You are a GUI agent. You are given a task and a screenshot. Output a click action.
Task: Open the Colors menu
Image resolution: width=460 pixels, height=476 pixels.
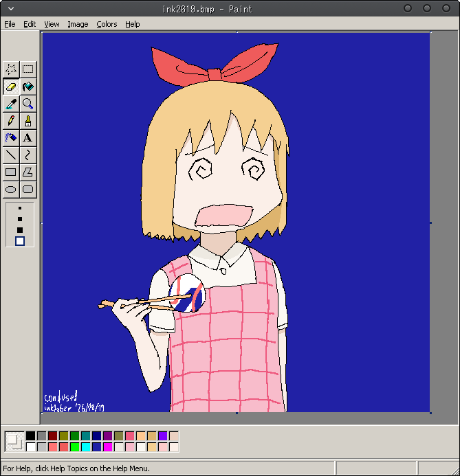107,24
